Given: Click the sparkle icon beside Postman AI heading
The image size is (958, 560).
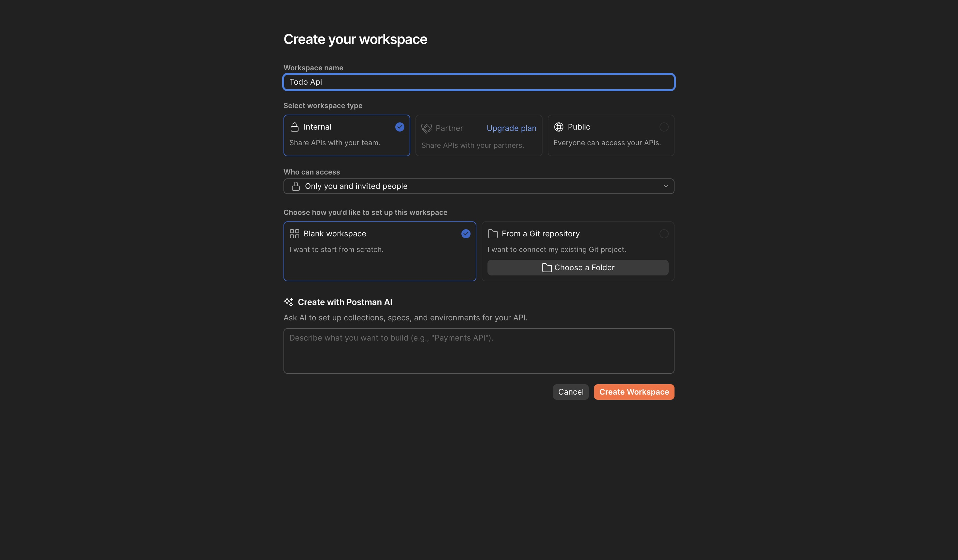Looking at the screenshot, I should click(289, 302).
